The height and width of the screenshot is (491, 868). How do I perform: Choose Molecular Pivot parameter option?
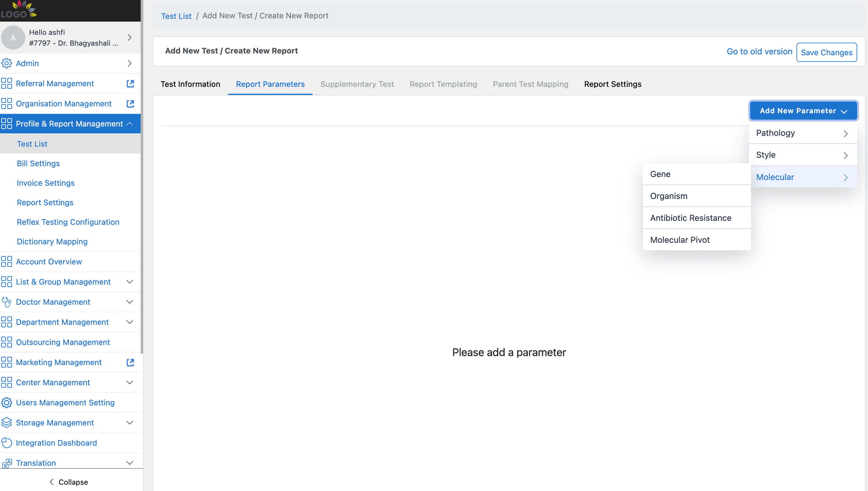(x=696, y=240)
